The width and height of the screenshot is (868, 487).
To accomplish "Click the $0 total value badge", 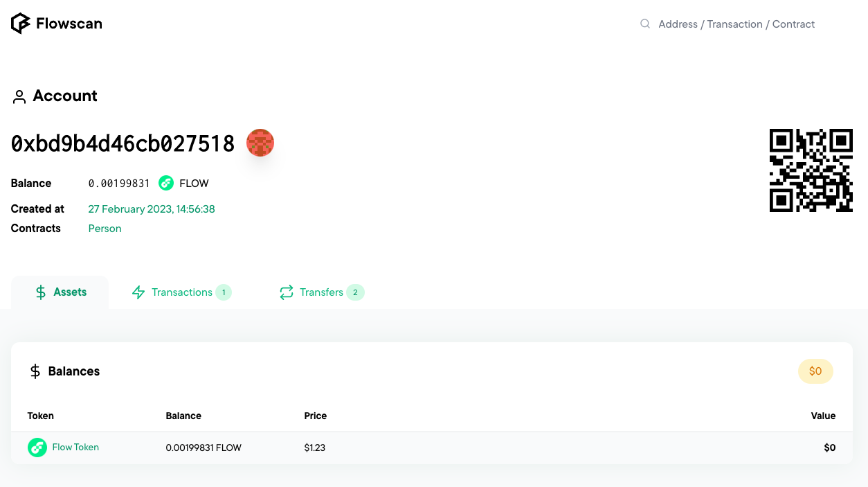I will 815,371.
